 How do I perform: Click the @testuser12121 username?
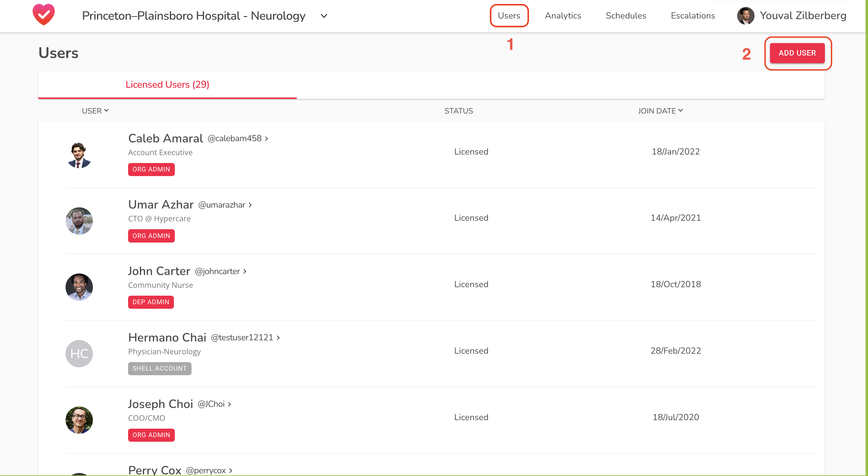point(242,338)
